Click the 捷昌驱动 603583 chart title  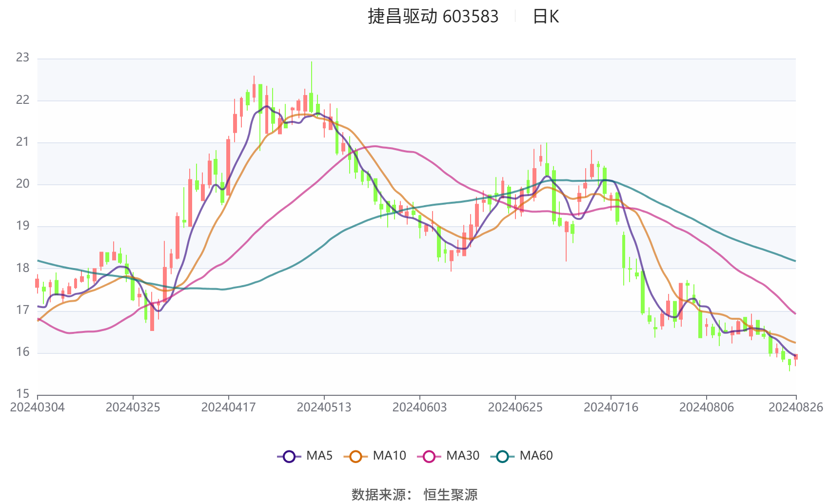point(433,17)
